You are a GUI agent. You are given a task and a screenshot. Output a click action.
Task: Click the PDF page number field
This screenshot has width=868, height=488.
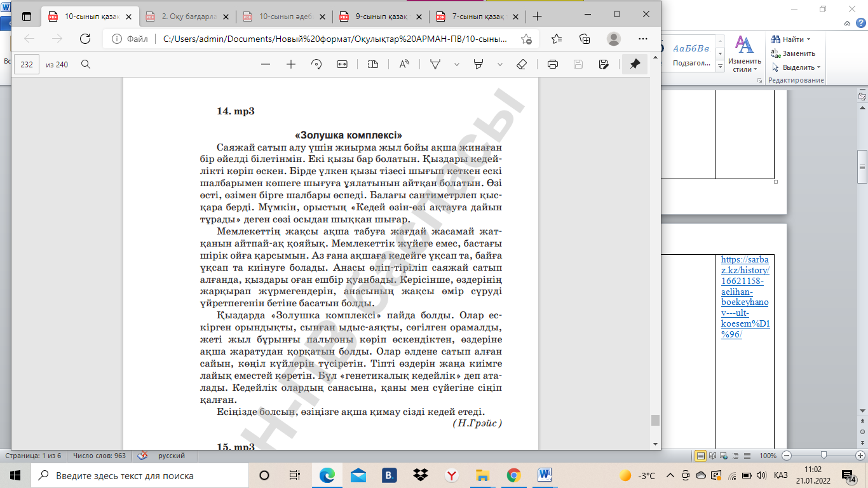click(27, 64)
